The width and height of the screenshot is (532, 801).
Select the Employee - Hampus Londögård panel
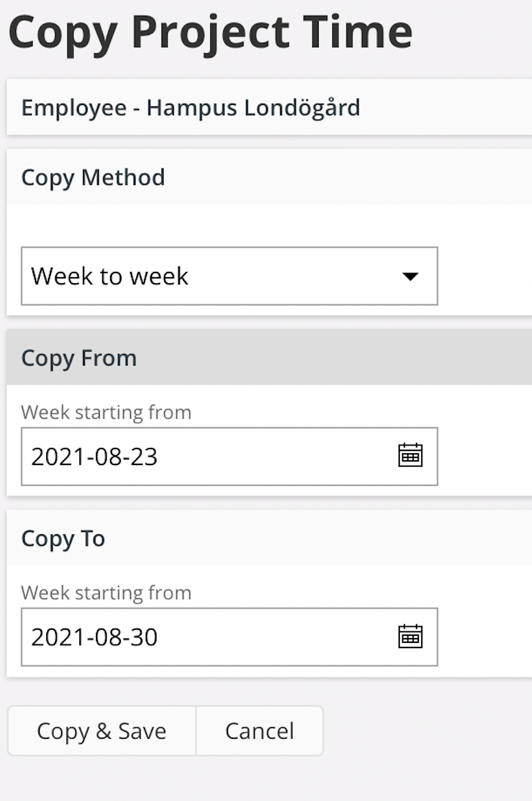pyautogui.click(x=269, y=107)
